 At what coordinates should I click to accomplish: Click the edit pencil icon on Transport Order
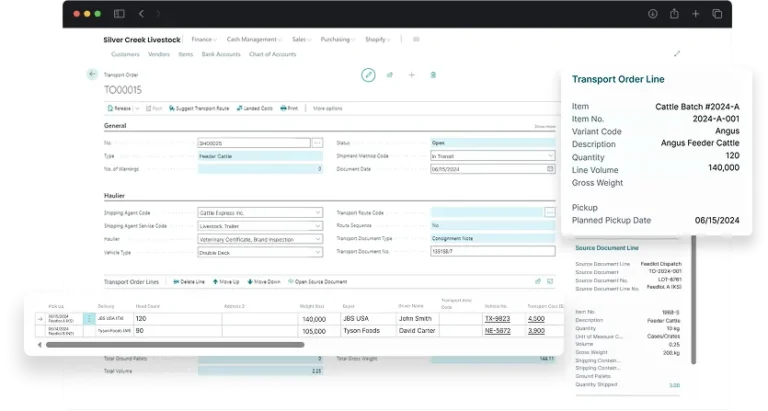pyautogui.click(x=368, y=75)
